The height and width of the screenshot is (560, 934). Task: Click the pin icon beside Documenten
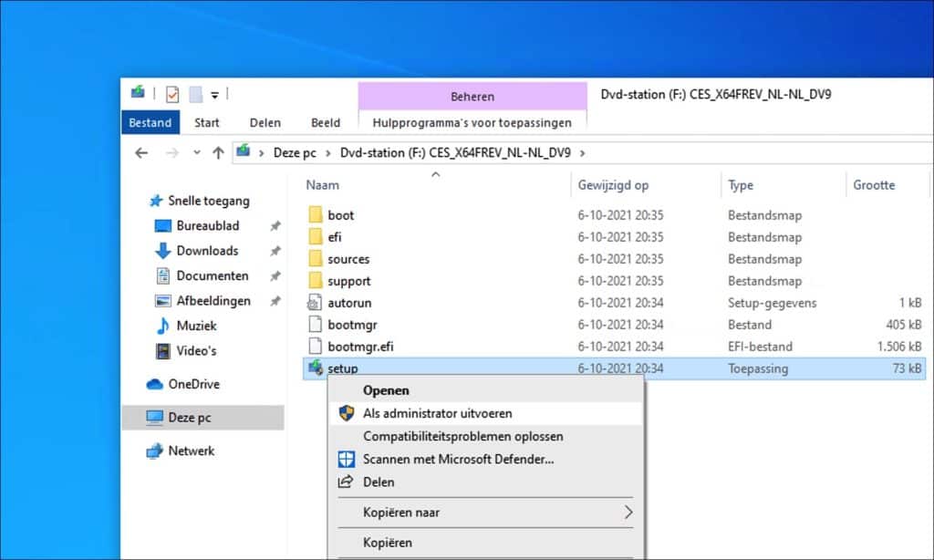pyautogui.click(x=275, y=276)
